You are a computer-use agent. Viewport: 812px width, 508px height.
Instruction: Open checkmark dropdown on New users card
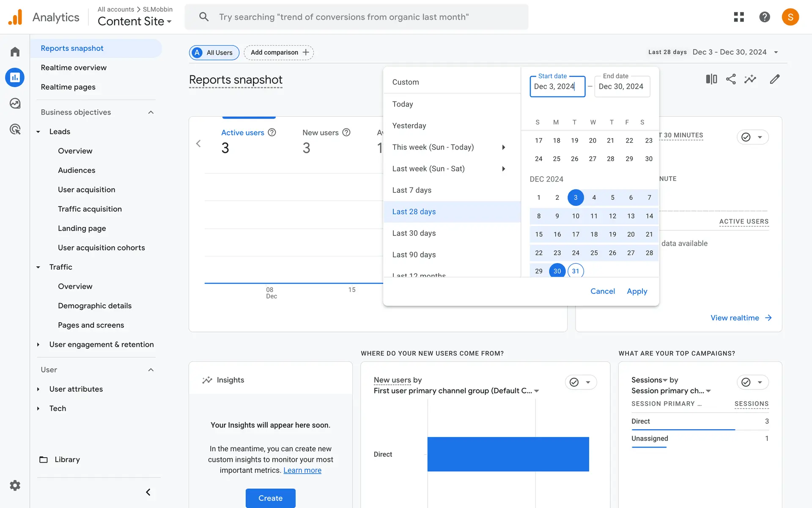pyautogui.click(x=581, y=382)
